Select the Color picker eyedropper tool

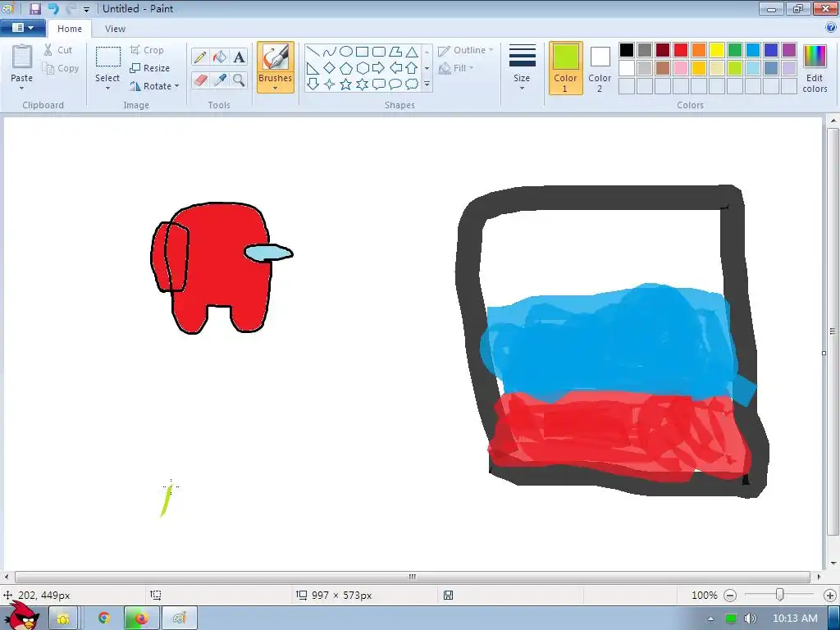tap(220, 80)
